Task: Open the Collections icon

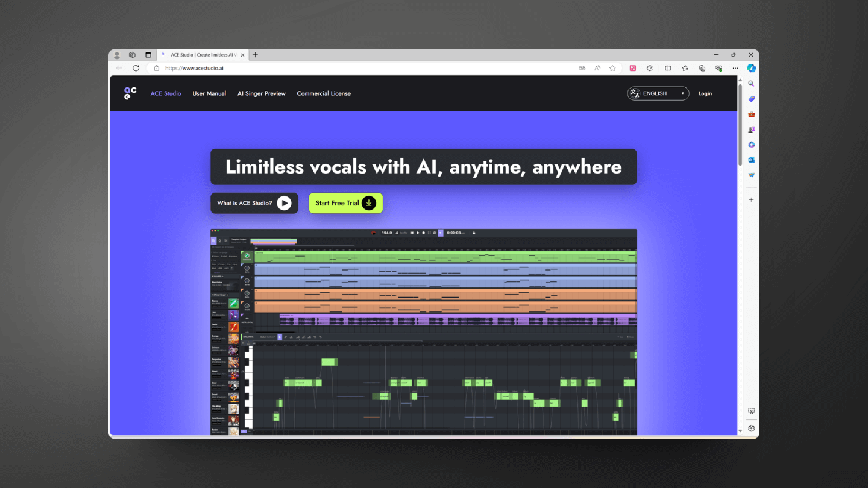Action: pos(702,68)
